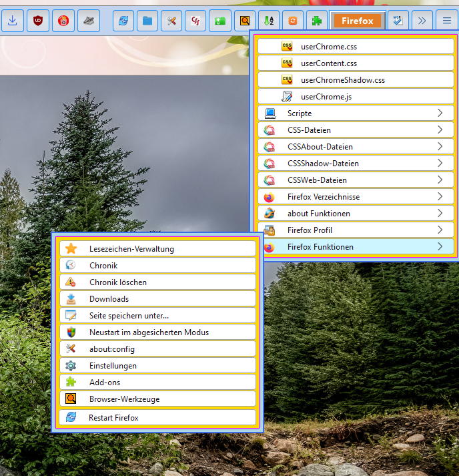Close the orange Firefox toolbar menu button
This screenshot has height=476, width=459.
point(358,21)
